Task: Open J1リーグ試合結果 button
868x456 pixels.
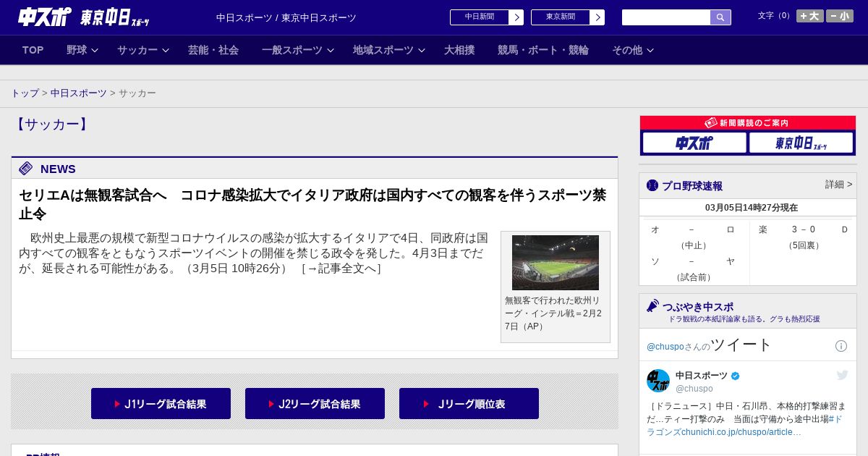Action: point(161,404)
